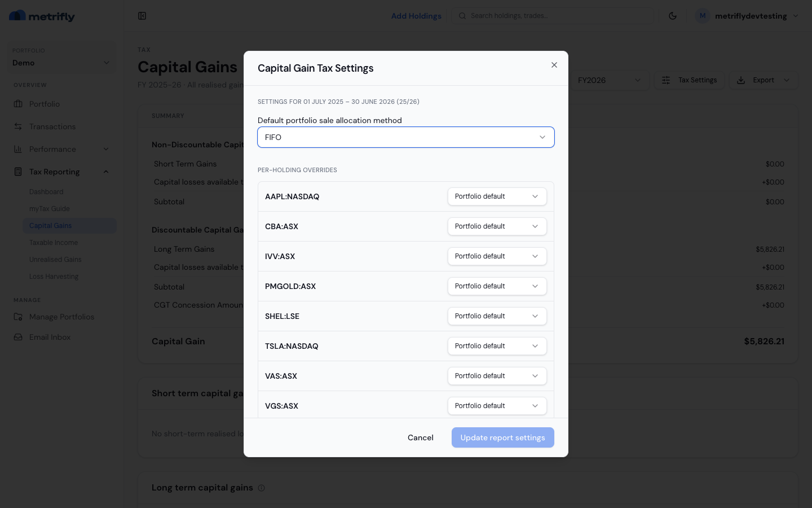Open the metriflydevtesting account menu

pyautogui.click(x=748, y=16)
